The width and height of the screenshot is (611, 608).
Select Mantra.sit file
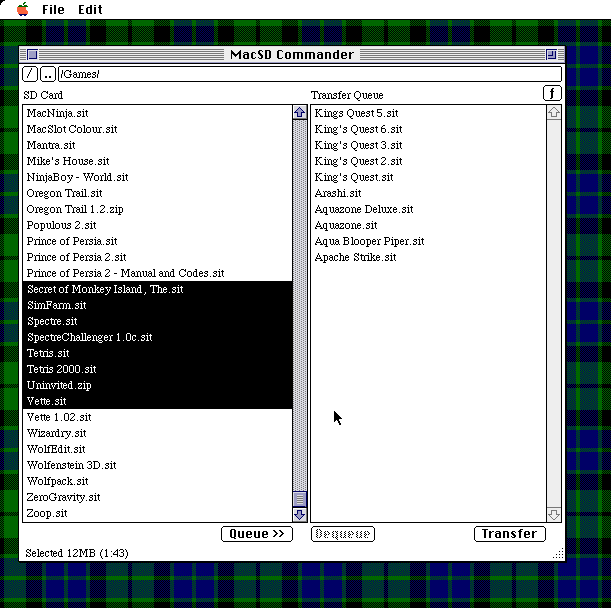coord(157,145)
